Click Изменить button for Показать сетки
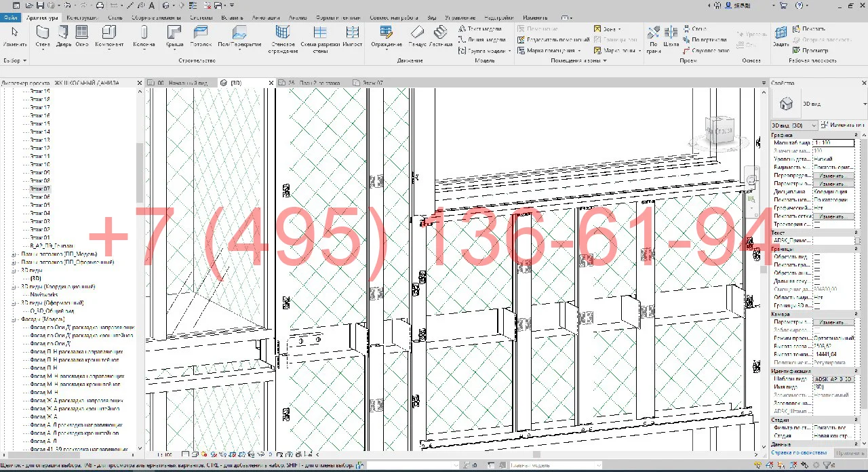Viewport: 868px width, 472px height. click(x=833, y=216)
